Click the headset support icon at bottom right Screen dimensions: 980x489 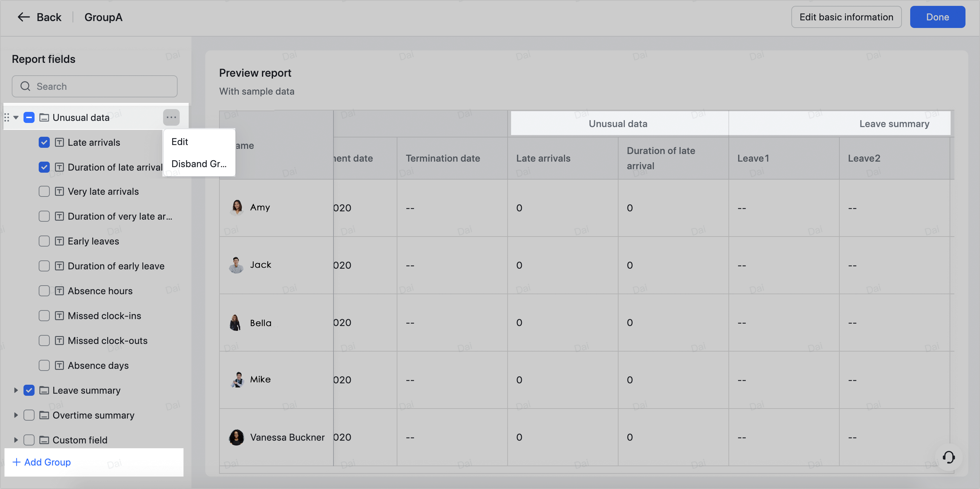[949, 458]
